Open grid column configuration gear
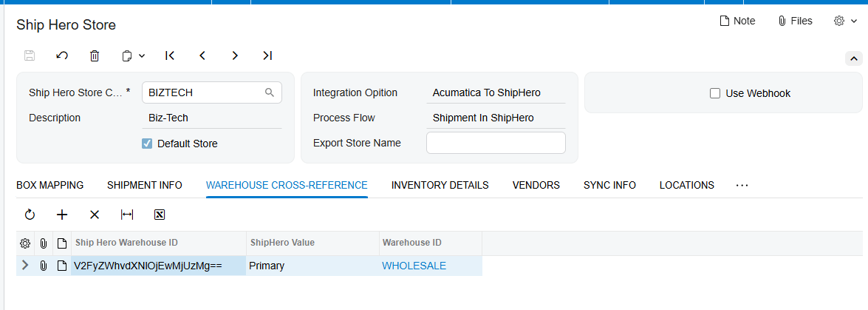This screenshot has height=310, width=868. [25, 243]
